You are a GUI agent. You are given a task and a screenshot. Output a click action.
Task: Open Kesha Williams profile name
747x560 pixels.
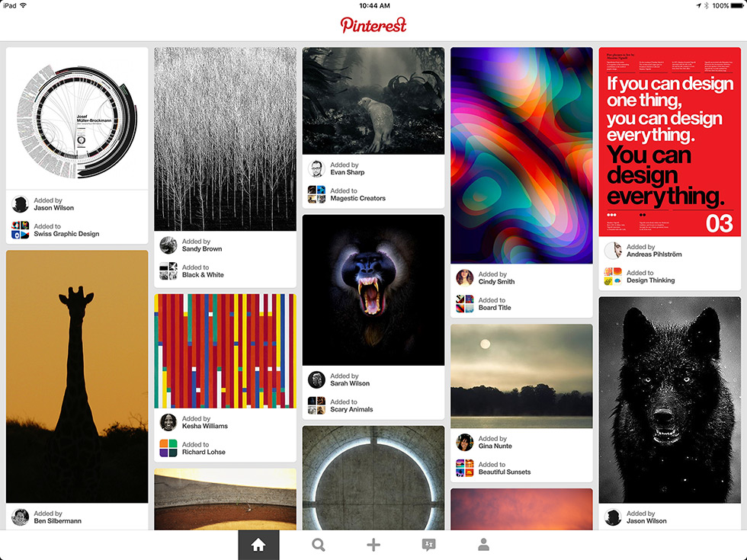(205, 426)
